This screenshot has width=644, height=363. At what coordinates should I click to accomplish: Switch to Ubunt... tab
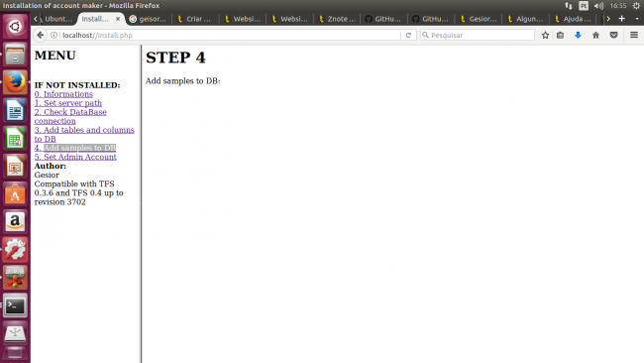58,19
